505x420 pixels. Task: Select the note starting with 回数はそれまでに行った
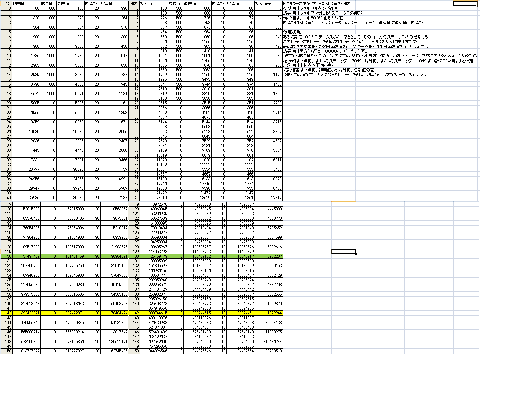click(316, 4)
